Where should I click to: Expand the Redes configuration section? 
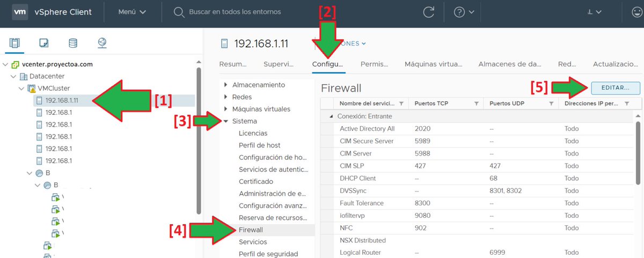click(226, 97)
